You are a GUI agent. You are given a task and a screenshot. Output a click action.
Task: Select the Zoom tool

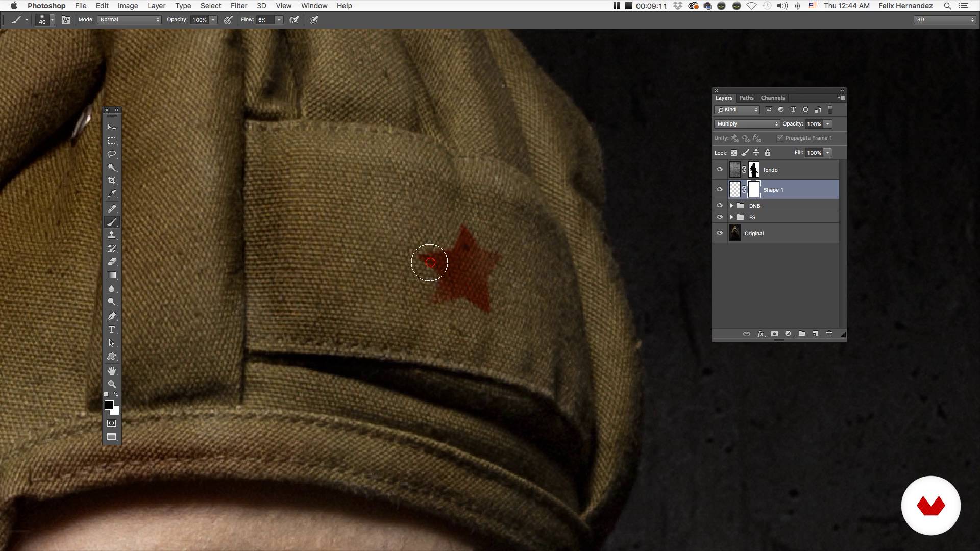pyautogui.click(x=112, y=384)
